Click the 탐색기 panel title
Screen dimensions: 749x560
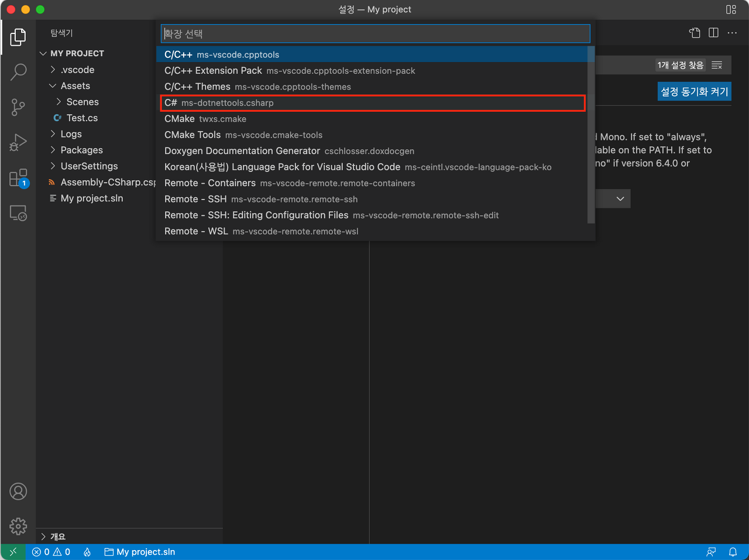pyautogui.click(x=62, y=33)
